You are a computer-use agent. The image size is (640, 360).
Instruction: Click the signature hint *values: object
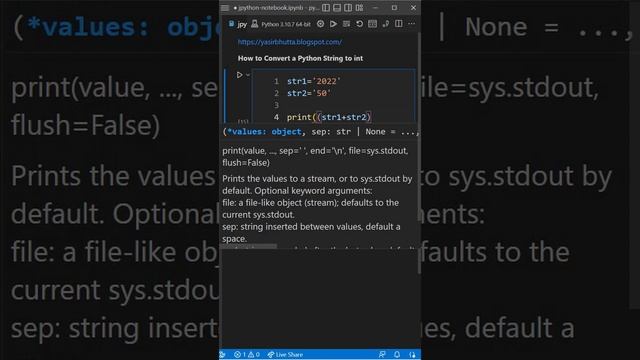tap(264, 131)
